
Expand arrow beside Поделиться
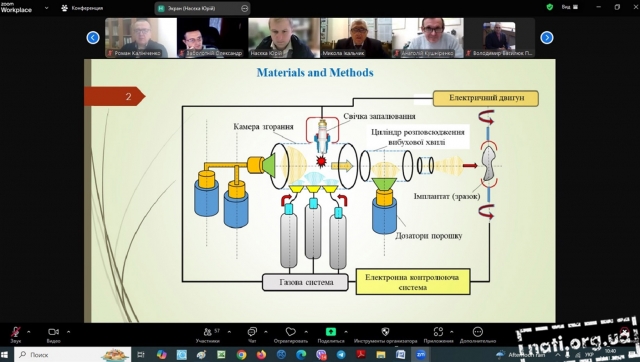point(346,332)
